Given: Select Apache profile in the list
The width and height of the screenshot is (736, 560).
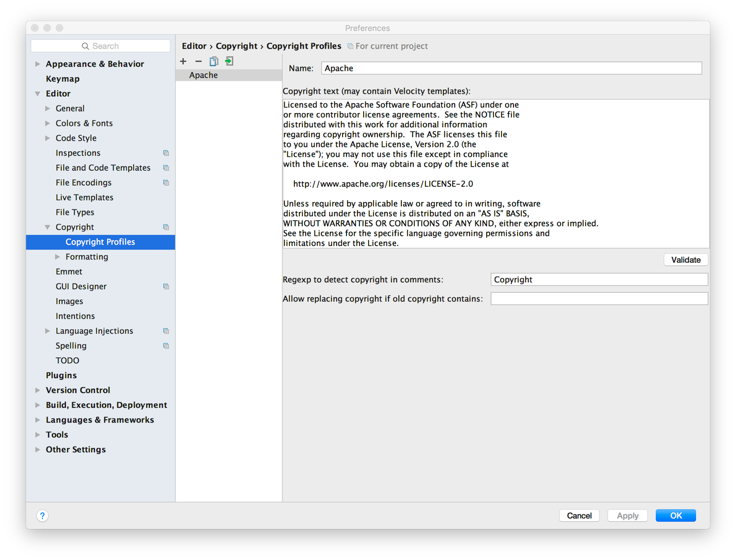Looking at the screenshot, I should [x=203, y=75].
